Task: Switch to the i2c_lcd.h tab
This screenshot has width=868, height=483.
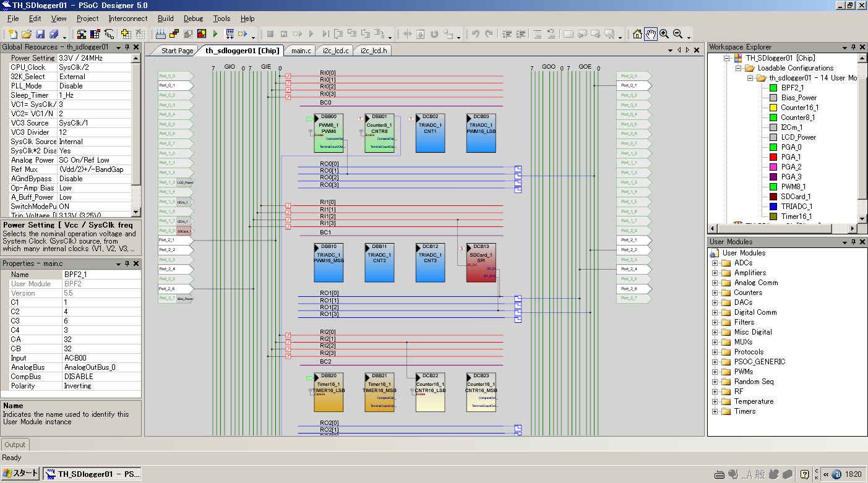Action: pos(373,51)
